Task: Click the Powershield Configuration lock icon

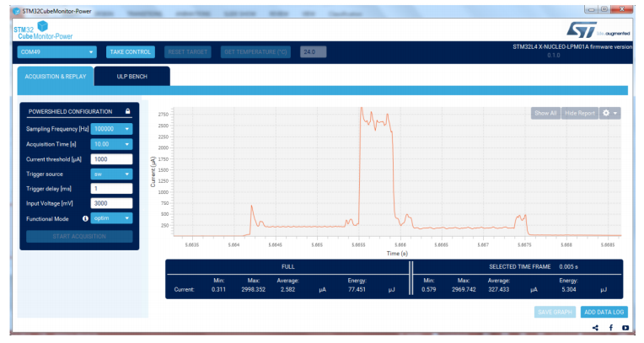Action: [128, 111]
